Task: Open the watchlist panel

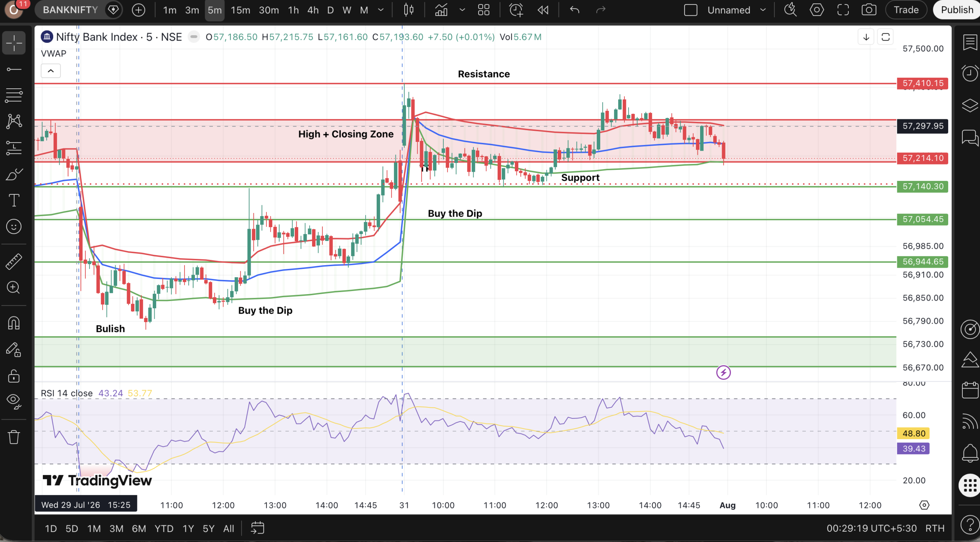Action: tap(970, 42)
